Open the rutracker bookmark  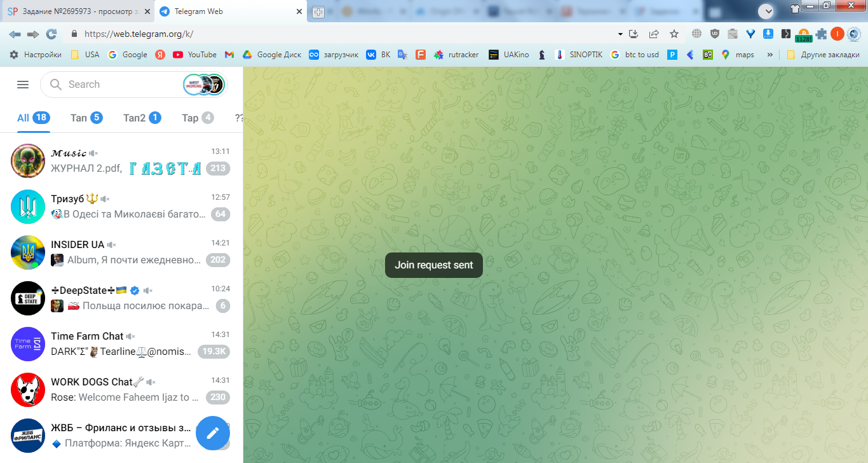(x=456, y=55)
